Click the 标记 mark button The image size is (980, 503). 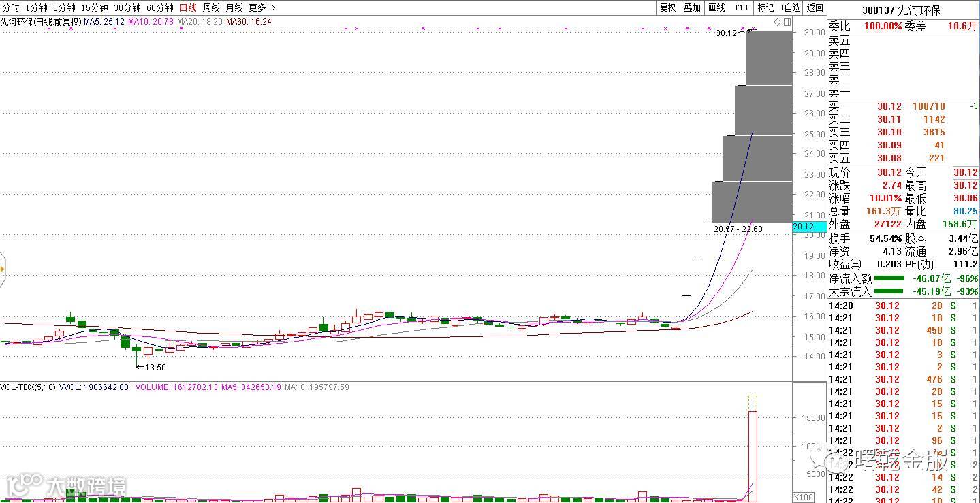765,7
